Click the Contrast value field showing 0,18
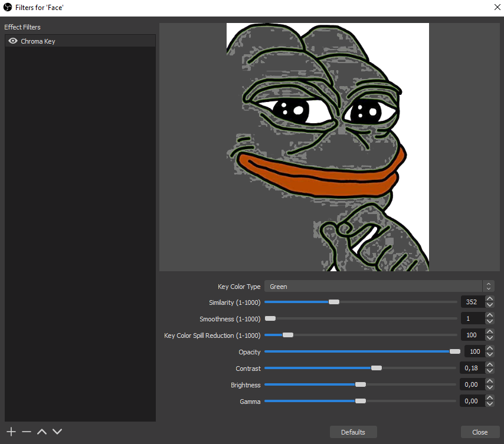 tap(473, 368)
